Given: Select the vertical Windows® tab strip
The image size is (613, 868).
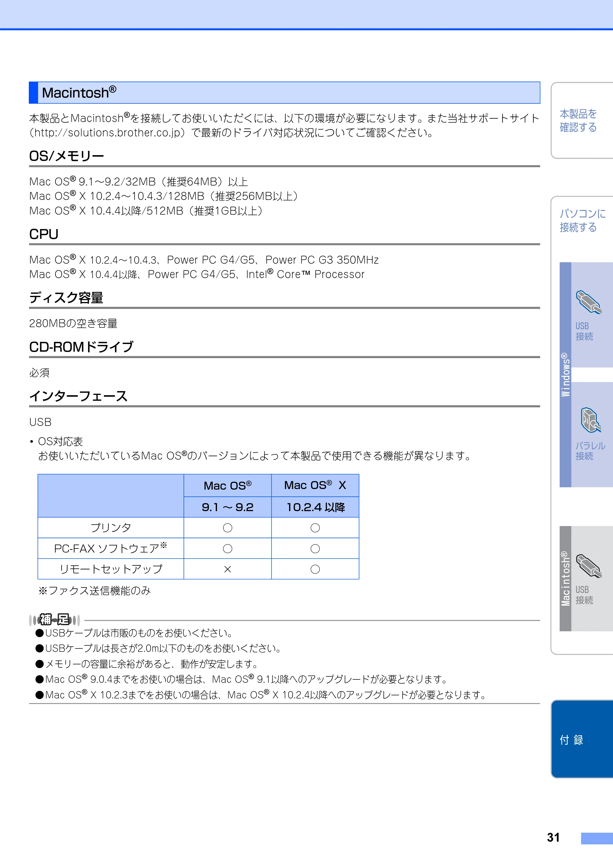Looking at the screenshot, I should [565, 375].
